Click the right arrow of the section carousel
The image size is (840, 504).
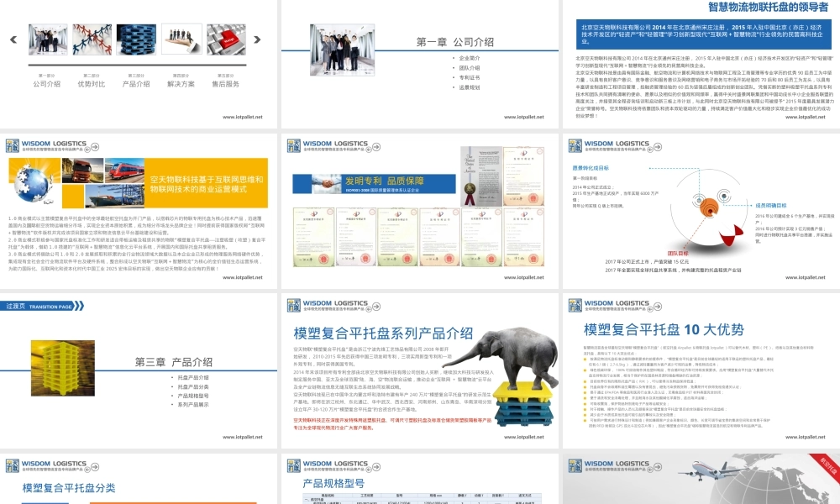click(x=257, y=39)
